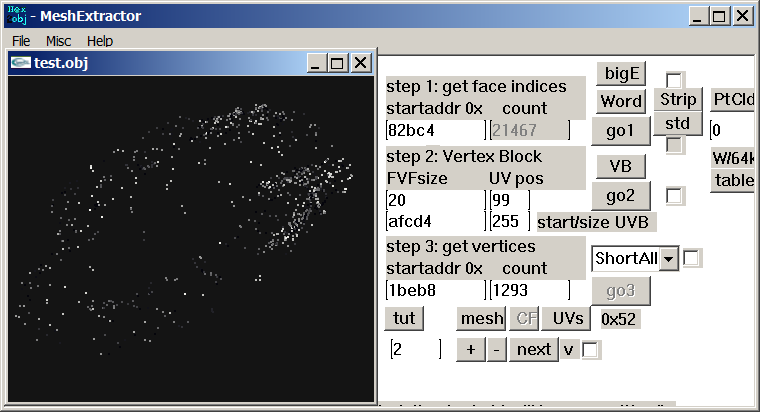Click step 2: Vertex Block label
760x412 pixels.
click(x=464, y=156)
